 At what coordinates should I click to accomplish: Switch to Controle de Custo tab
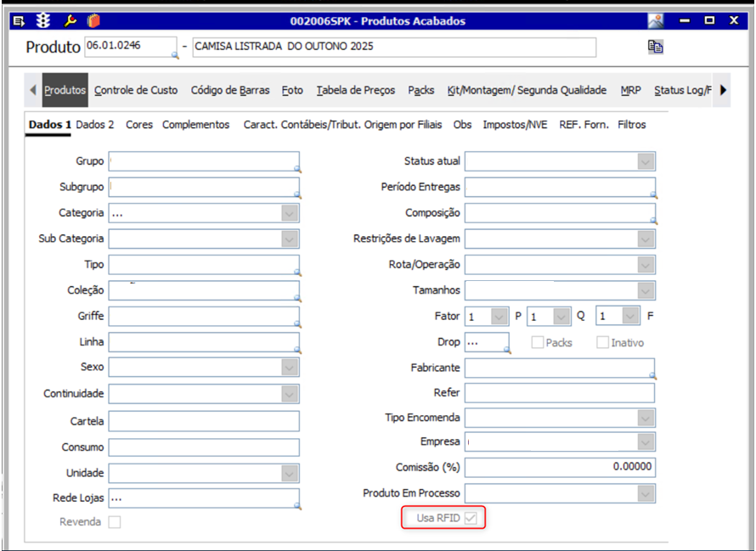coord(136,90)
